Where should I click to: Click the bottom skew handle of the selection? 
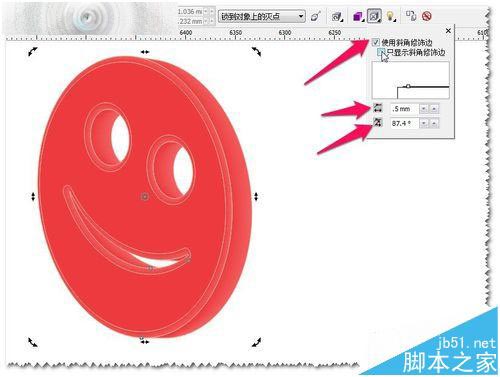[145, 342]
